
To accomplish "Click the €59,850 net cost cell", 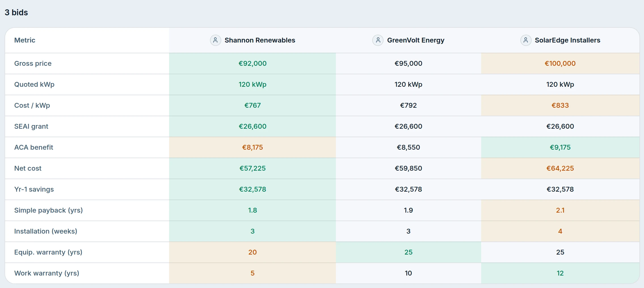I will click(x=409, y=168).
